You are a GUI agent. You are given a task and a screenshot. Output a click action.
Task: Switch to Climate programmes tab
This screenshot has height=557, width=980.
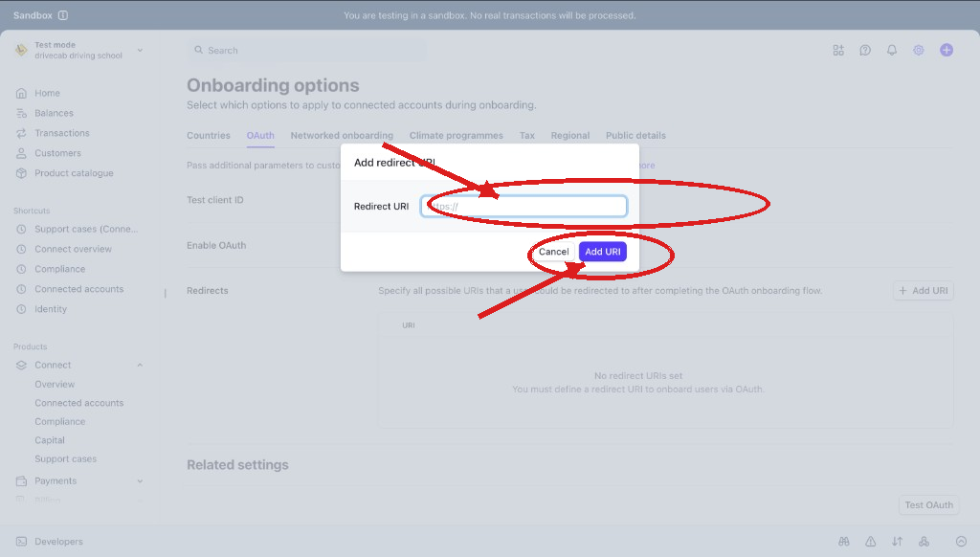tap(457, 136)
